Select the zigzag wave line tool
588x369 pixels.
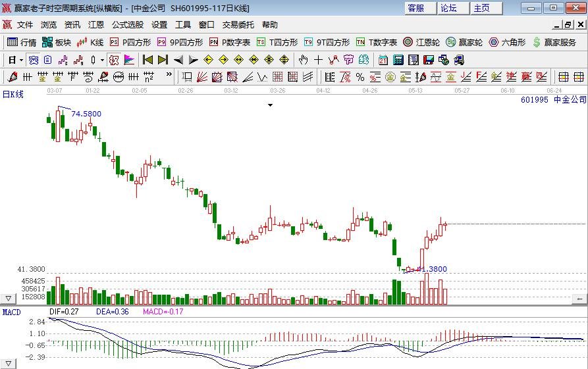tap(263, 77)
